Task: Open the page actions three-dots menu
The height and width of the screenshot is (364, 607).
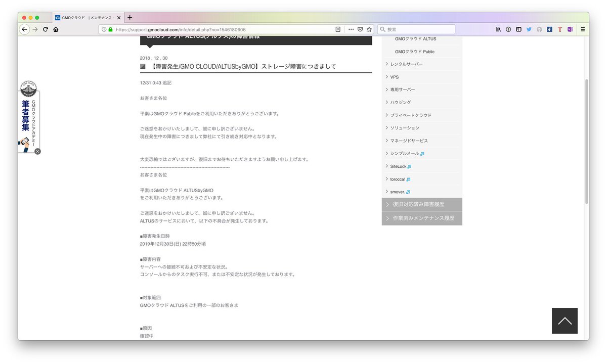Action: pos(351,29)
